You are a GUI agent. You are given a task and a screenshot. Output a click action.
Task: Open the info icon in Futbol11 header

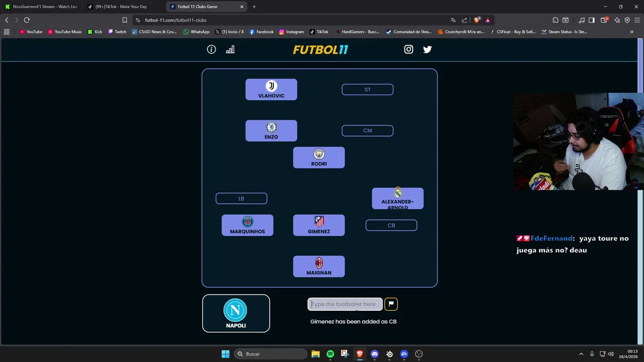[x=211, y=49]
